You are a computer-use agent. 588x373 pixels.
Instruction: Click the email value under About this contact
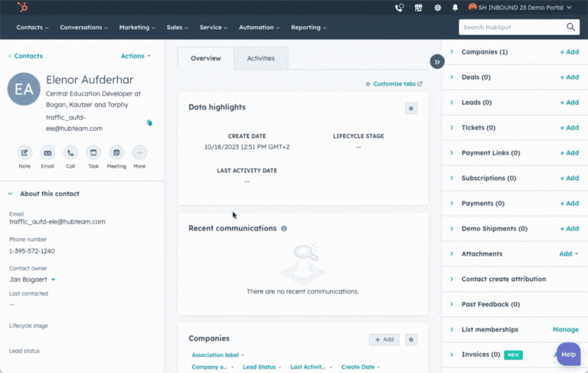(x=57, y=222)
